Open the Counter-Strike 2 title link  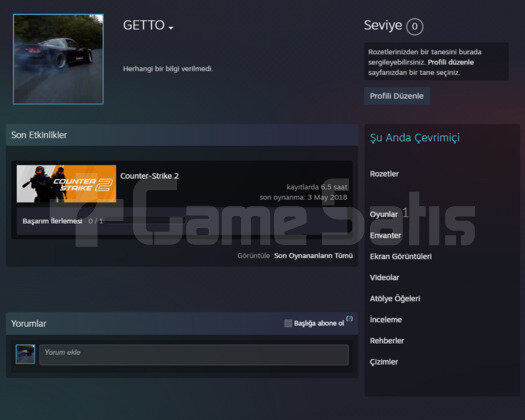pyautogui.click(x=149, y=176)
